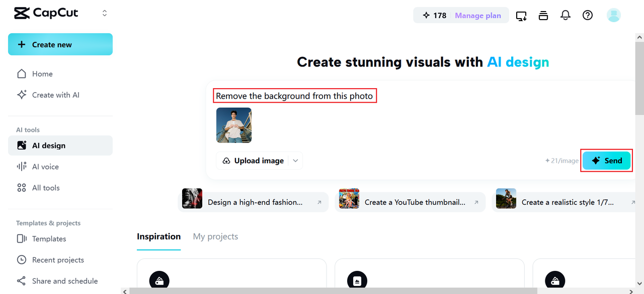Click the notification bell icon
The height and width of the screenshot is (294, 644).
tap(566, 15)
